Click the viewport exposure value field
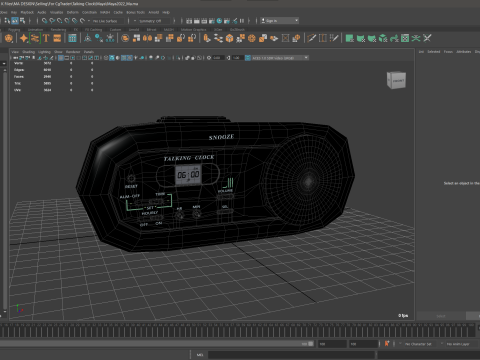480x360 pixels. pyautogui.click(x=218, y=58)
